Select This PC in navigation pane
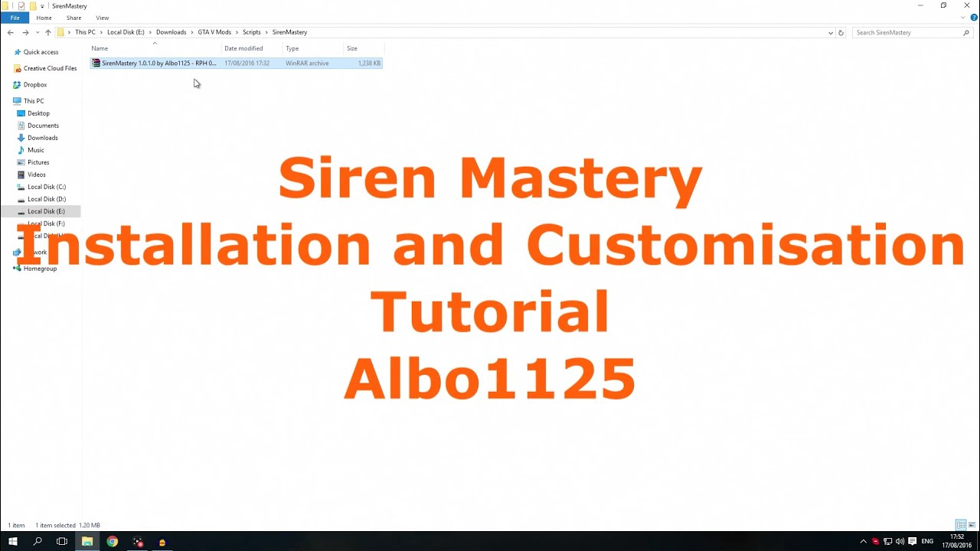 [x=34, y=101]
